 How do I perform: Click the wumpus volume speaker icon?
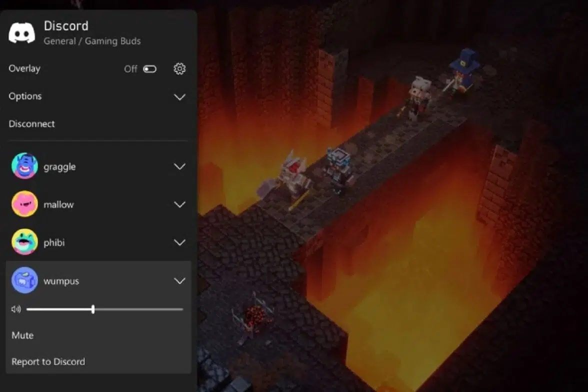tap(16, 309)
